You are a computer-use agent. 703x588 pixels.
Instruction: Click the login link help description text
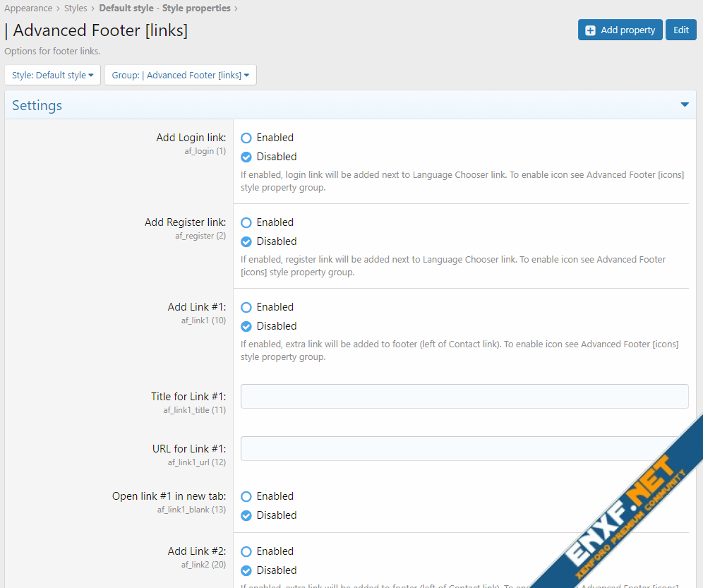point(462,181)
